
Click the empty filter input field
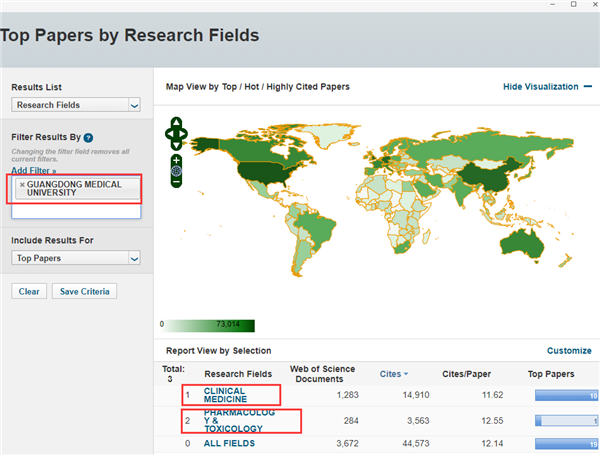click(x=76, y=211)
